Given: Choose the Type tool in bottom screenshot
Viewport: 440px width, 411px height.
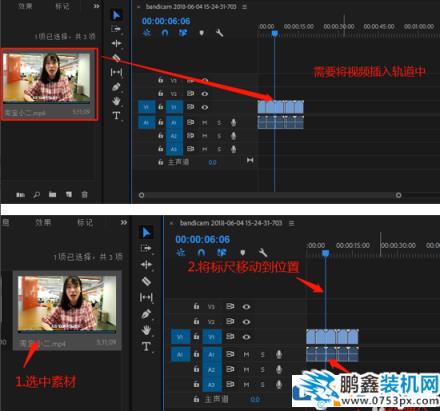Looking at the screenshot, I should pyautogui.click(x=146, y=346).
